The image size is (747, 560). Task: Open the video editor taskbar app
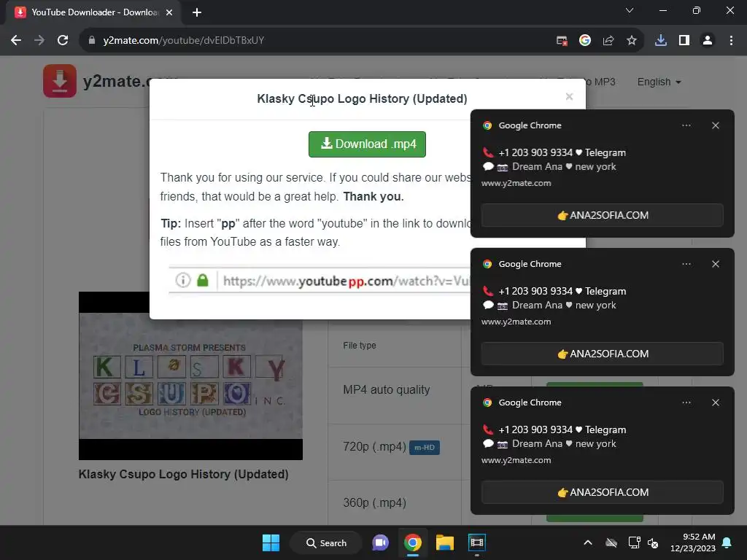[477, 542]
